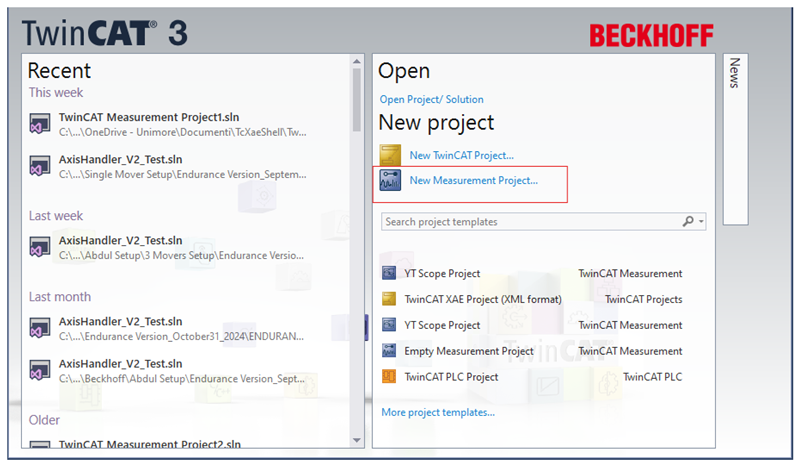Click the This week group heading
799x466 pixels.
pos(56,93)
